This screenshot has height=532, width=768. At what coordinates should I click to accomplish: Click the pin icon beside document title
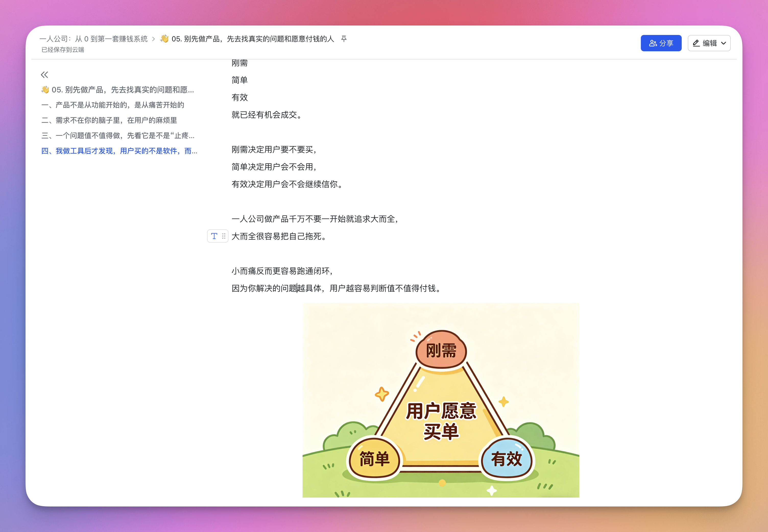[x=344, y=39]
